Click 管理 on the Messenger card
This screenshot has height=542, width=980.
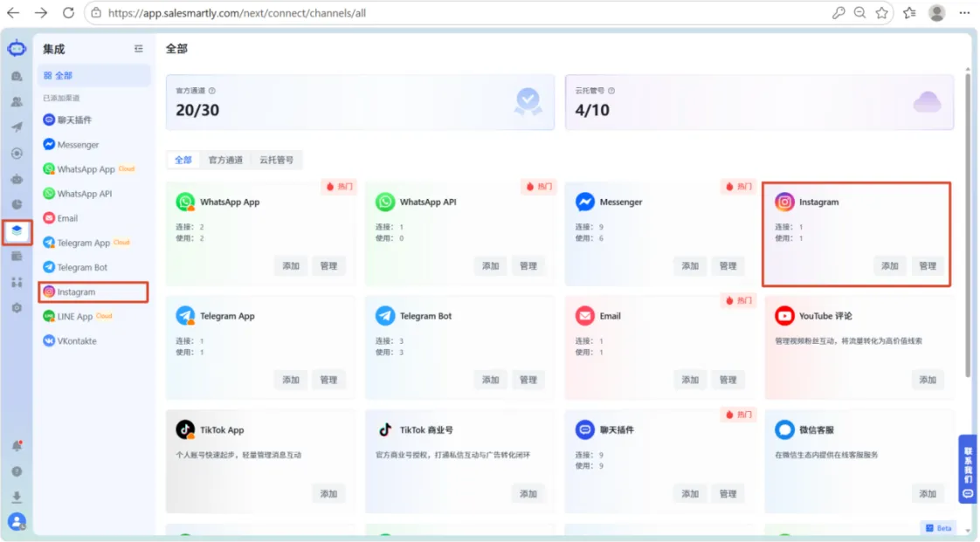pos(728,266)
